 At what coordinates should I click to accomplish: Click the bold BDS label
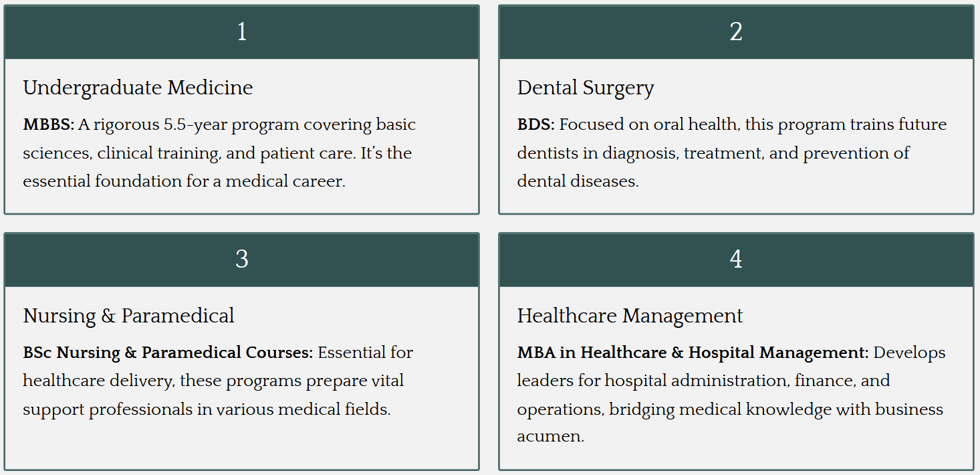point(535,125)
